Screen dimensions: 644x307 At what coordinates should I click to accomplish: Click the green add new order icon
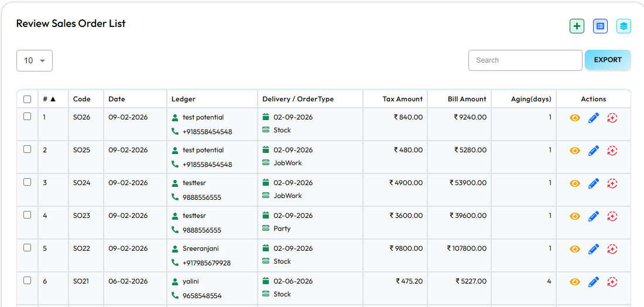coord(577,26)
